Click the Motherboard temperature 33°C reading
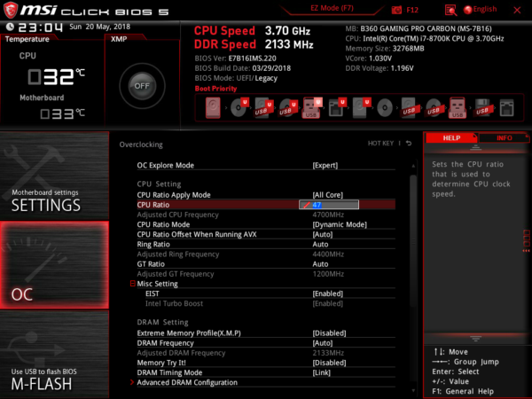The height and width of the screenshot is (399, 532). click(62, 113)
